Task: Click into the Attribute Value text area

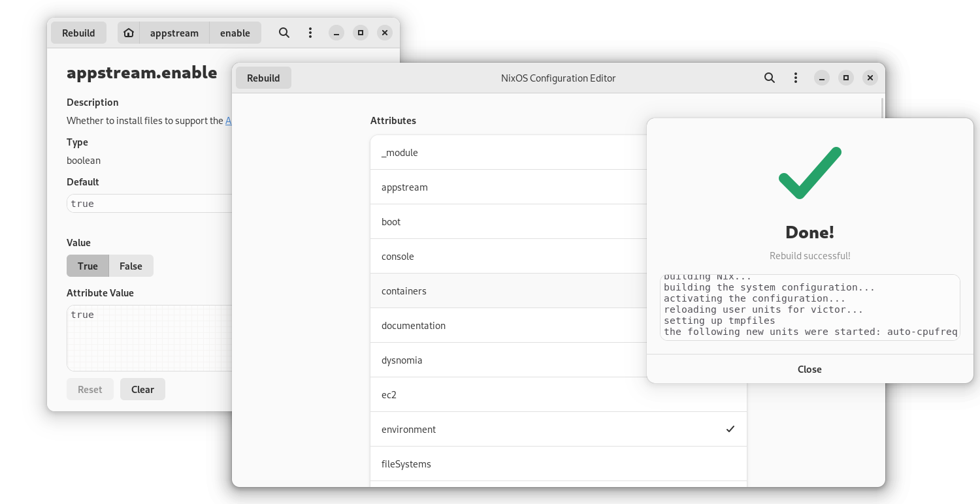Action: click(149, 338)
